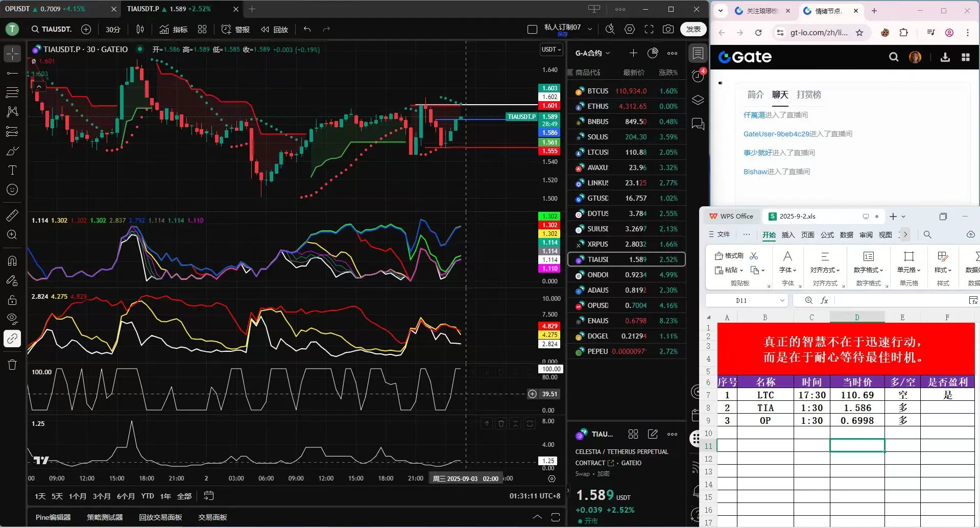
Task: Open the alert creation dialog
Action: (235, 30)
